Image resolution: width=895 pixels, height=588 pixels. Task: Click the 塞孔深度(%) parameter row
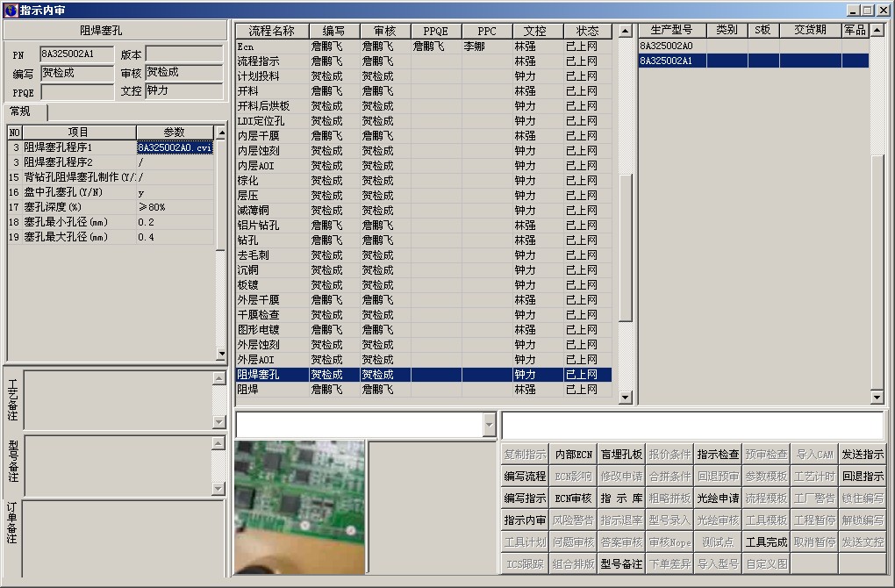(111, 207)
